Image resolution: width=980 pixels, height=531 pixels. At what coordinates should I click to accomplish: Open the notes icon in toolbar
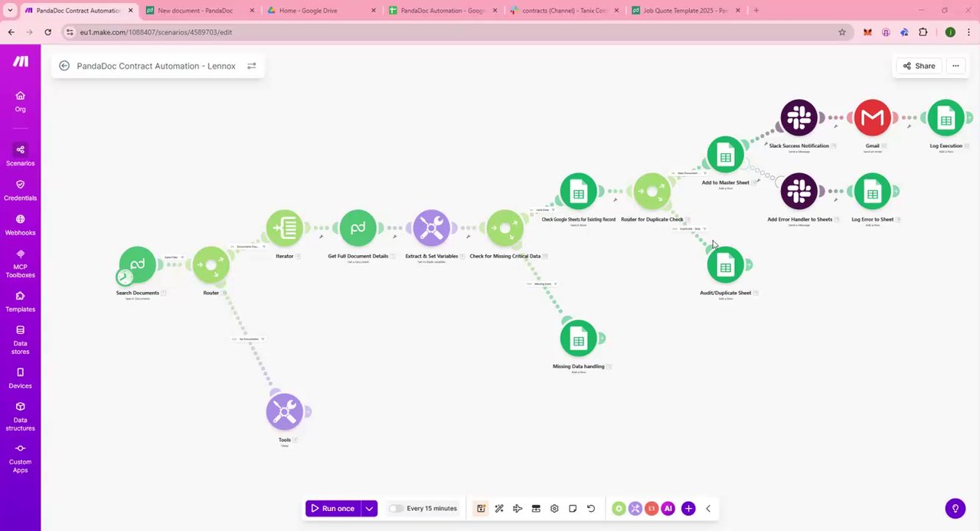(573, 509)
